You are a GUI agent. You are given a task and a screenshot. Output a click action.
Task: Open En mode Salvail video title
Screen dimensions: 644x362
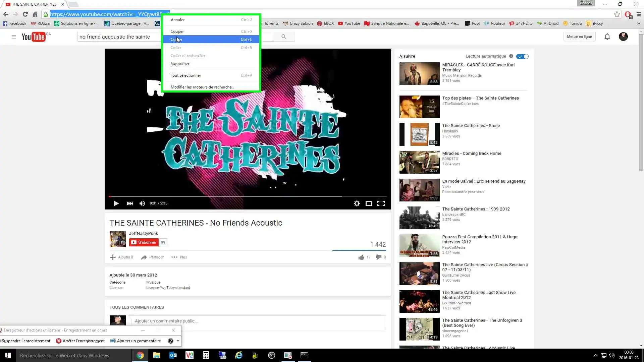coord(484,181)
